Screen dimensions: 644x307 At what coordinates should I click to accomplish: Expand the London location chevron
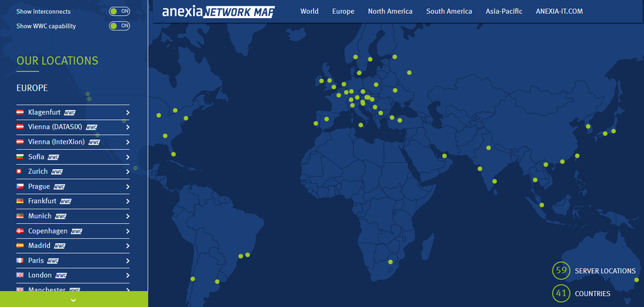tap(127, 275)
